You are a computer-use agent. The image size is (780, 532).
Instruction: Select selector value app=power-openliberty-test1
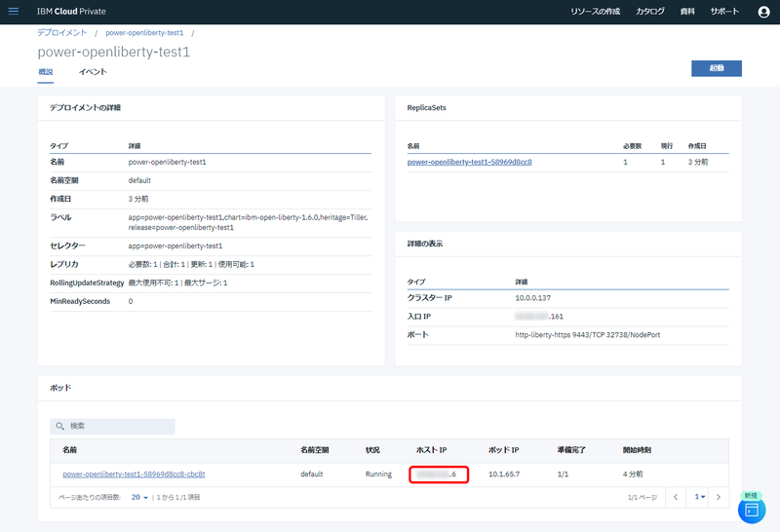175,247
